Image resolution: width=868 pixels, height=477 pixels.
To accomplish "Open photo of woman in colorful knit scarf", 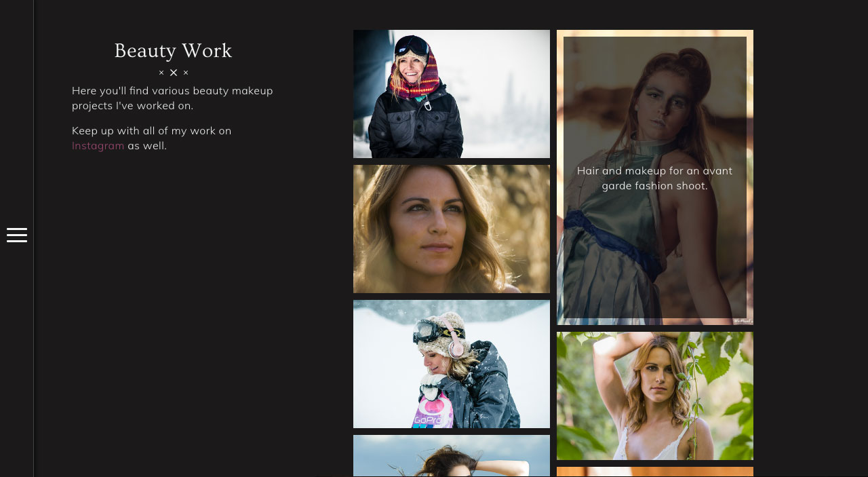I will click(x=451, y=94).
